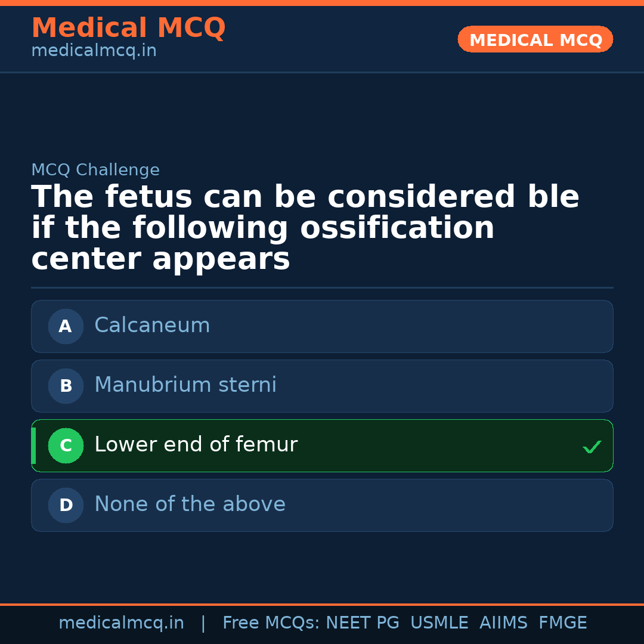The height and width of the screenshot is (644, 644).
Task: Click medicalmcq.in in the footer
Action: (122, 622)
